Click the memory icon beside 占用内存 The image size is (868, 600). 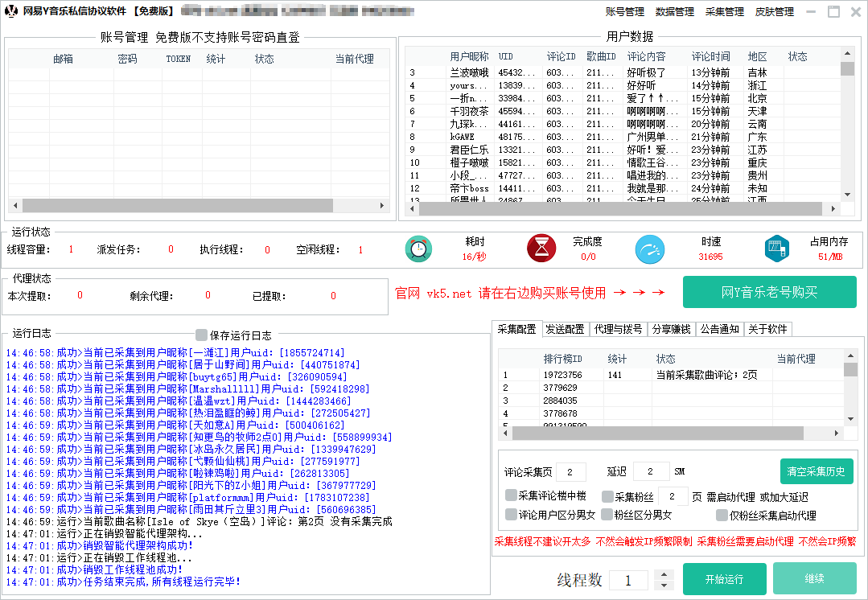click(776, 249)
